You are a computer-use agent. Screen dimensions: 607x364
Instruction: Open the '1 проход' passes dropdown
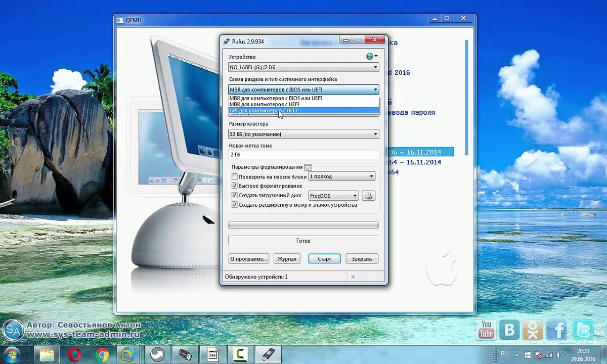pos(341,176)
